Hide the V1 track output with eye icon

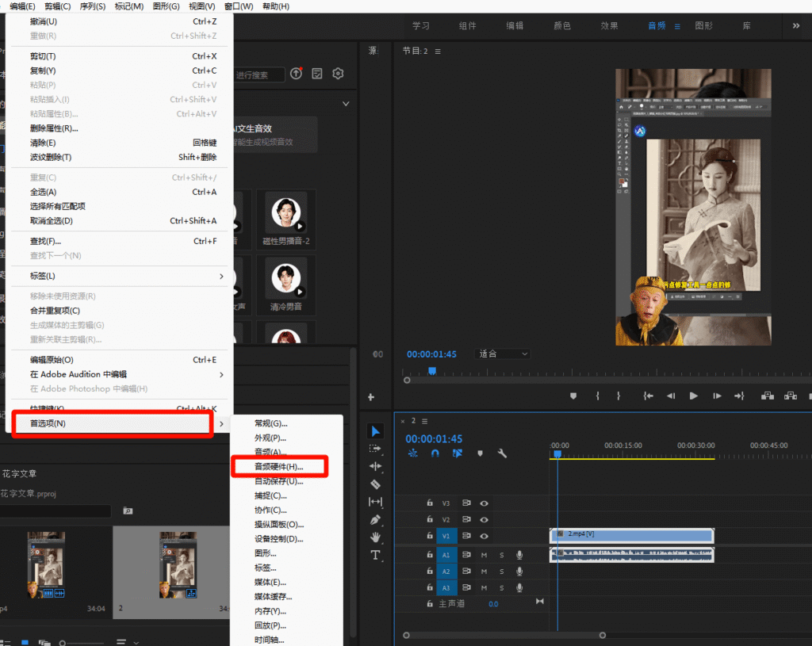(484, 536)
